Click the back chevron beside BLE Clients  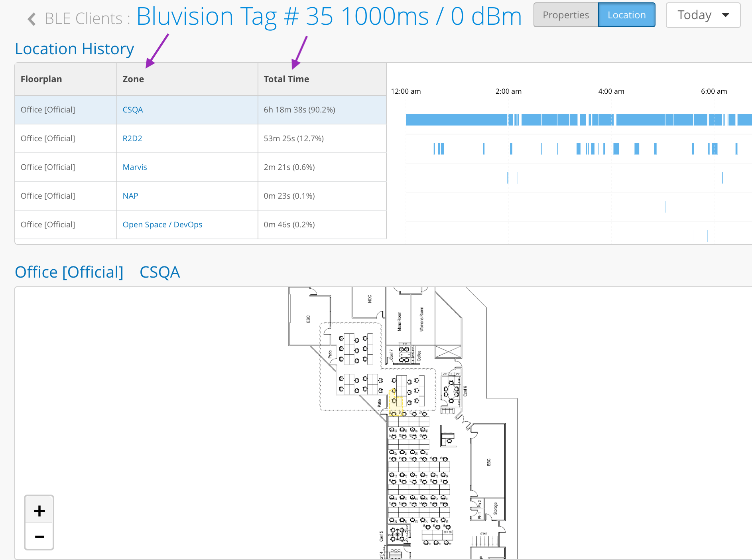click(32, 19)
